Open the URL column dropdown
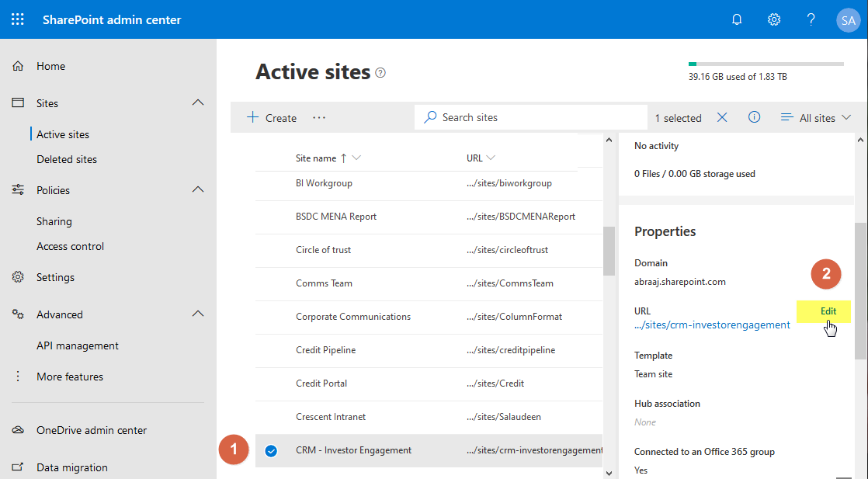Screen dimensions: 868x479 coord(491,158)
